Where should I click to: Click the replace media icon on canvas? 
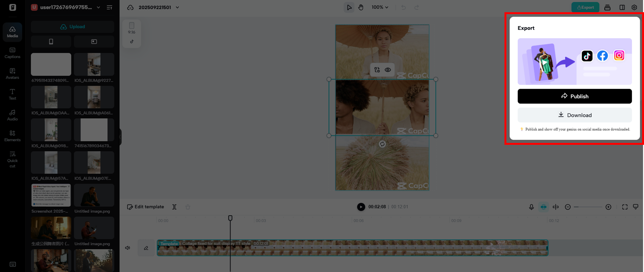pyautogui.click(x=377, y=70)
